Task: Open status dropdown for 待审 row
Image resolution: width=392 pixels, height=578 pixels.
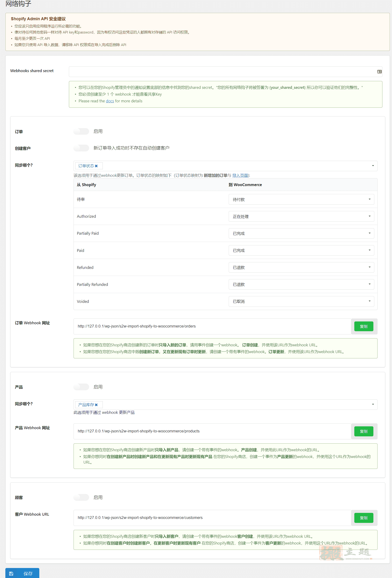Action: pos(301,200)
